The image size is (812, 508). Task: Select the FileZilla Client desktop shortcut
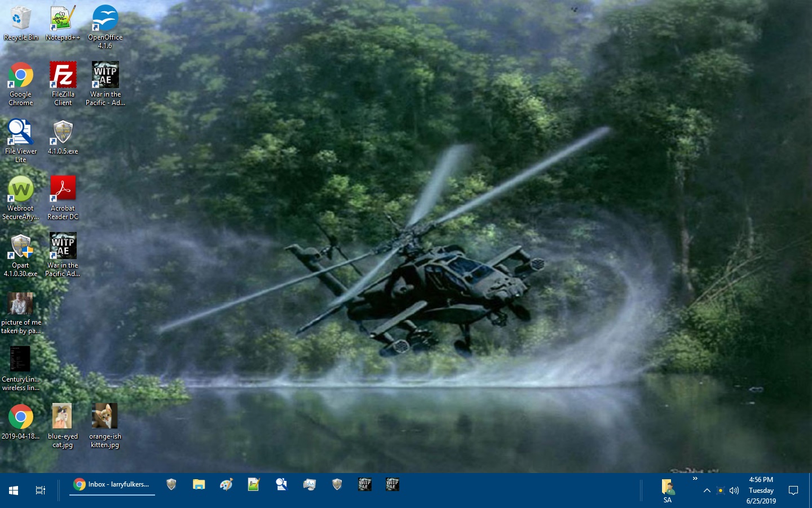click(x=63, y=84)
